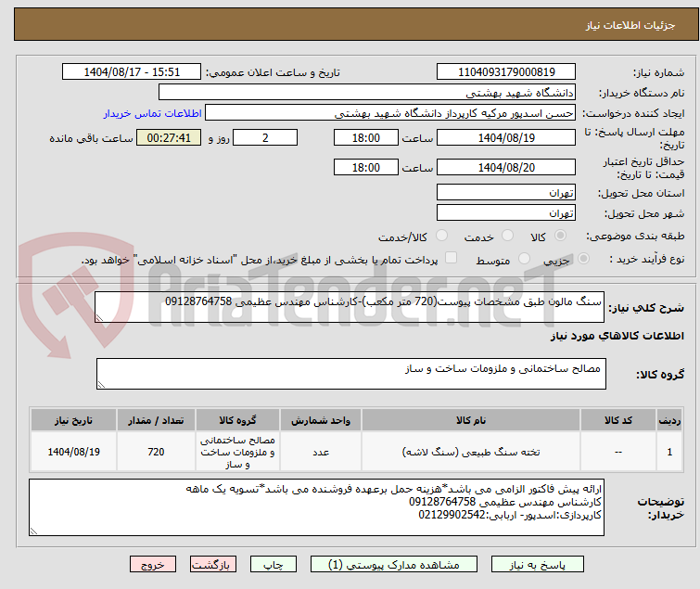700x589 pixels.
Task: Click the need number field 1104093179000819
Action: pos(506,72)
